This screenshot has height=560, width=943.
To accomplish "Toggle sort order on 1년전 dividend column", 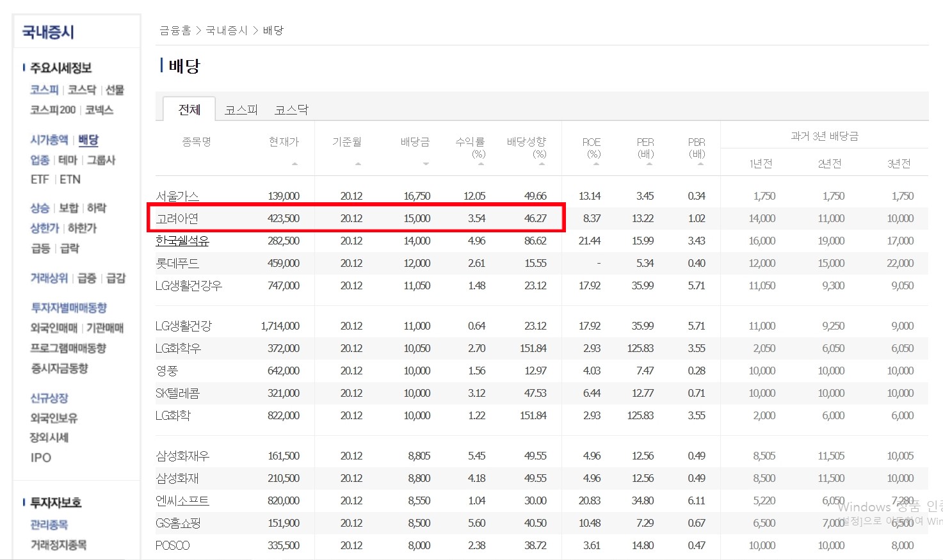I will 762,163.
